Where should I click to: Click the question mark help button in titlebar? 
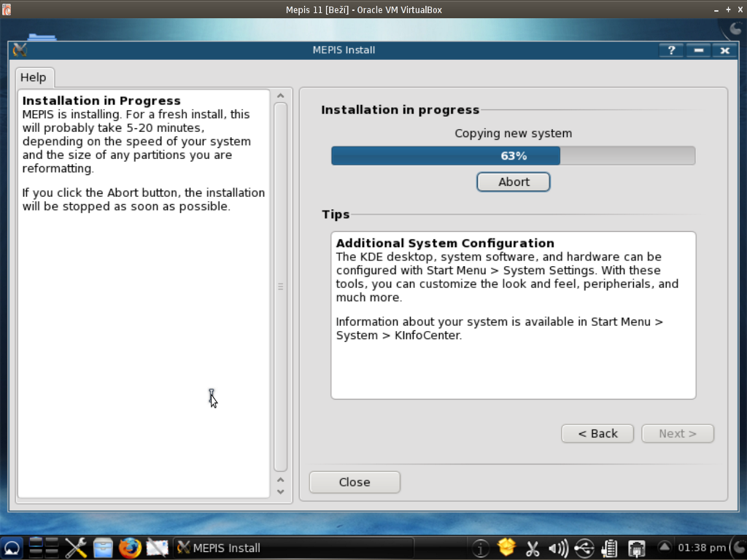pos(671,50)
